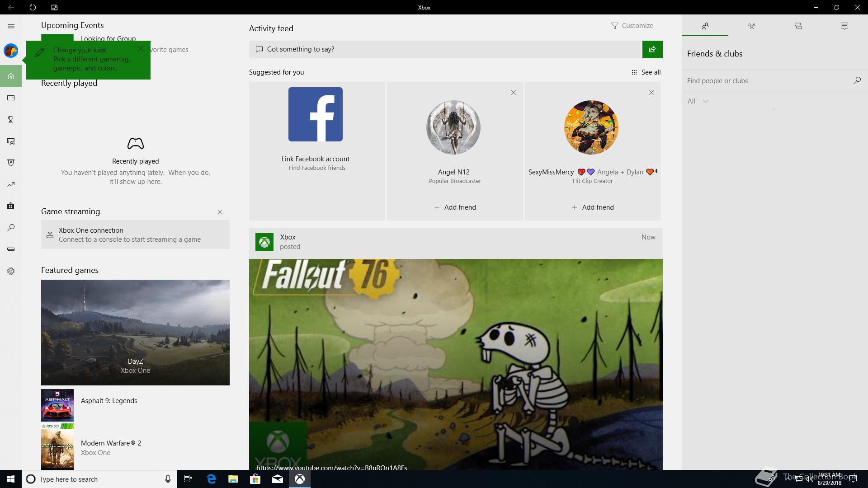Launch Microsoft Edge from taskbar

211,479
